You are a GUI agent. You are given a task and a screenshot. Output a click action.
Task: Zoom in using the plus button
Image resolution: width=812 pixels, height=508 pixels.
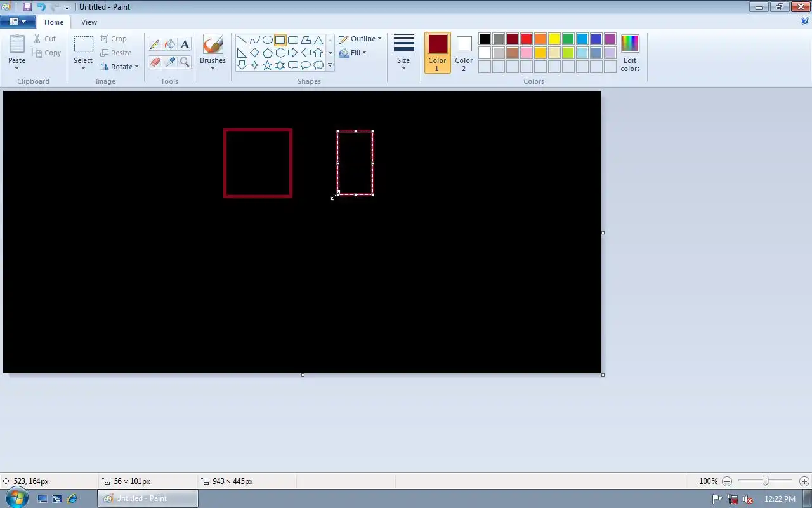click(x=804, y=481)
